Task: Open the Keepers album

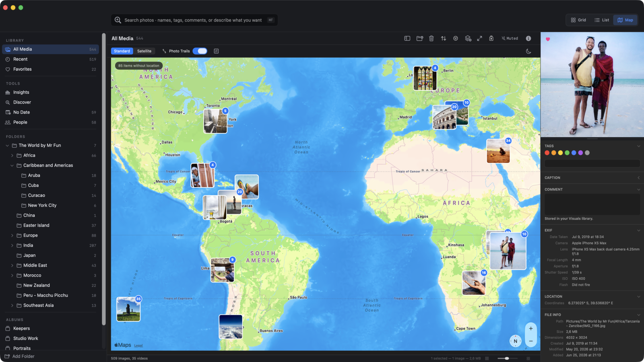Action: pos(51,329)
